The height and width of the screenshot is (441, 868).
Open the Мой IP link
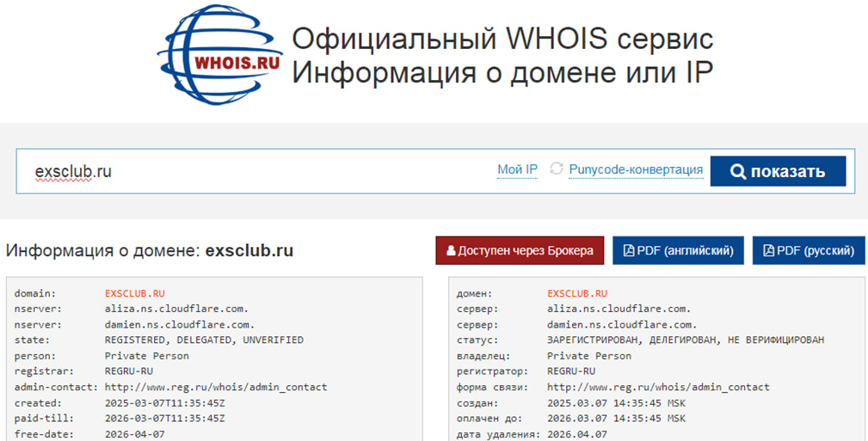point(517,169)
